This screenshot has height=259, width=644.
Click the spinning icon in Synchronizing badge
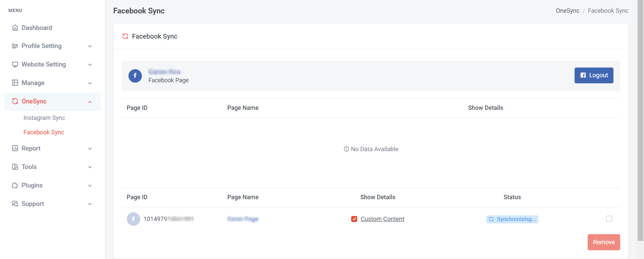(491, 219)
